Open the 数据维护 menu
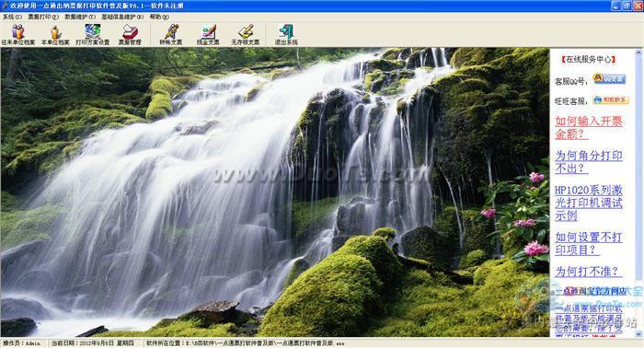Image resolution: width=644 pixels, height=348 pixels. pyautogui.click(x=80, y=17)
